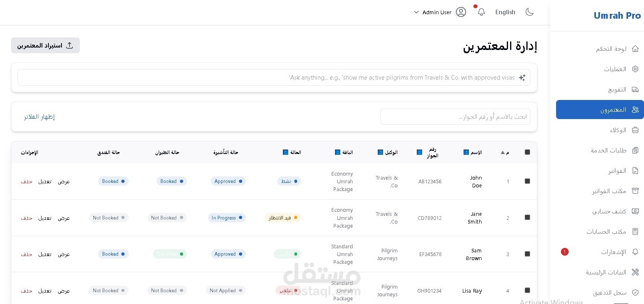Click the people icon beside المعتمرون
The width and height of the screenshot is (644, 304).
pos(635,110)
